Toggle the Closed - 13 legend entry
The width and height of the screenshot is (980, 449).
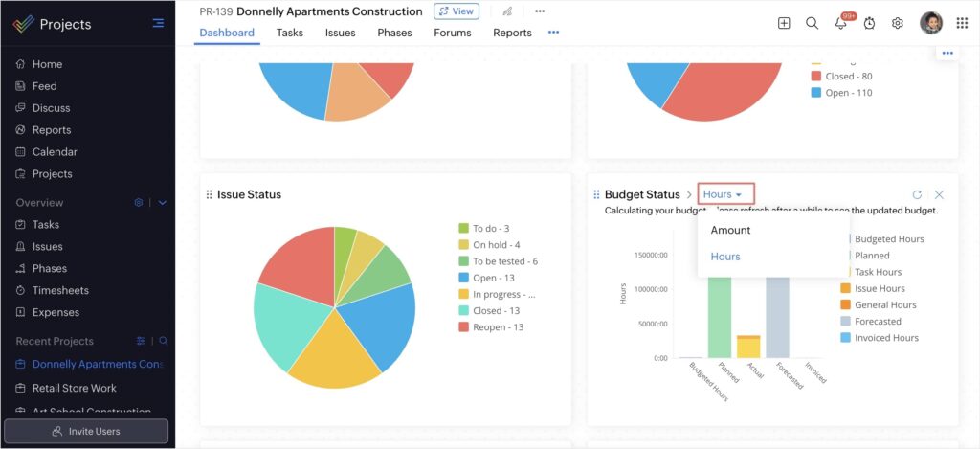tap(496, 310)
